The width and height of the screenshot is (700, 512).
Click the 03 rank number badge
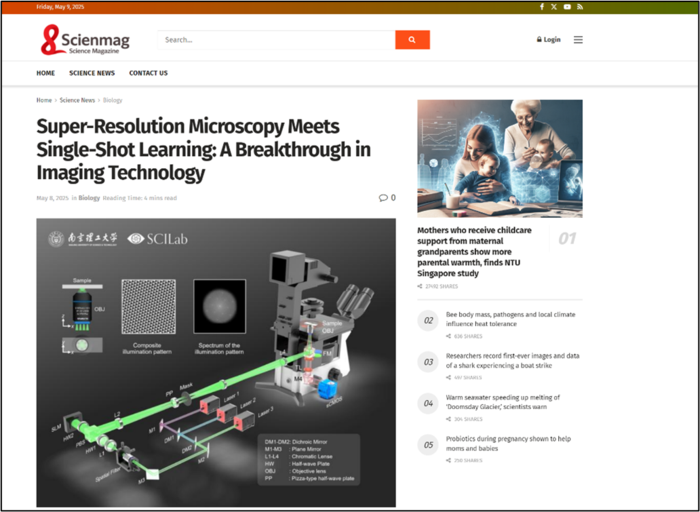[428, 362]
